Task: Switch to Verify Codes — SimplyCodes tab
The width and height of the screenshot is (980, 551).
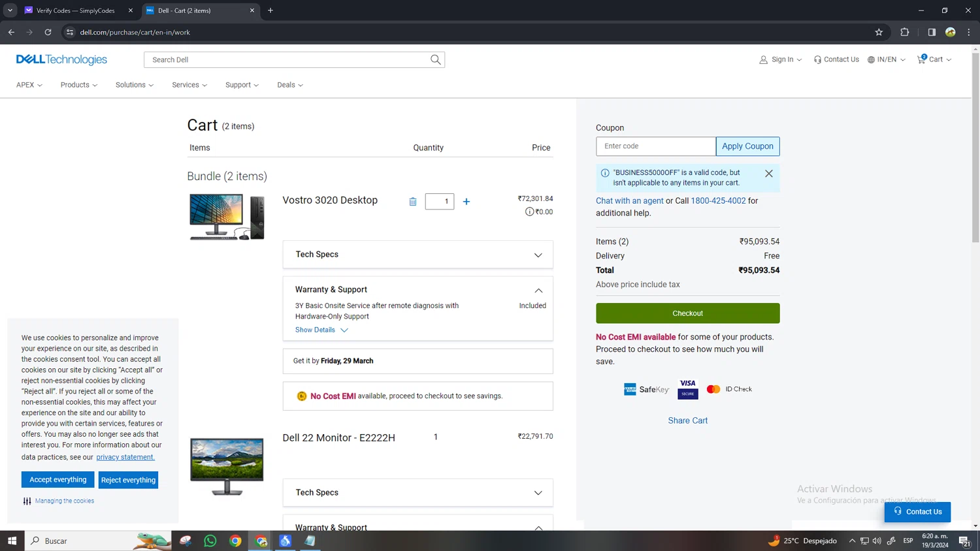Action: coord(75,10)
